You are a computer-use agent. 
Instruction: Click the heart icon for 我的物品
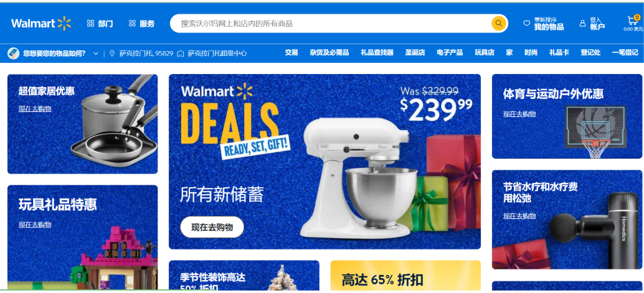(x=526, y=24)
